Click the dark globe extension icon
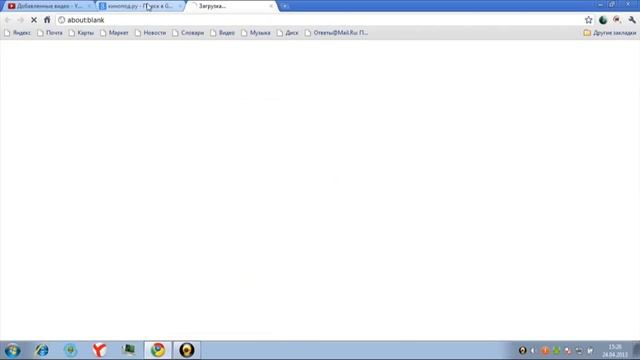This screenshot has height=360, width=640. (603, 20)
